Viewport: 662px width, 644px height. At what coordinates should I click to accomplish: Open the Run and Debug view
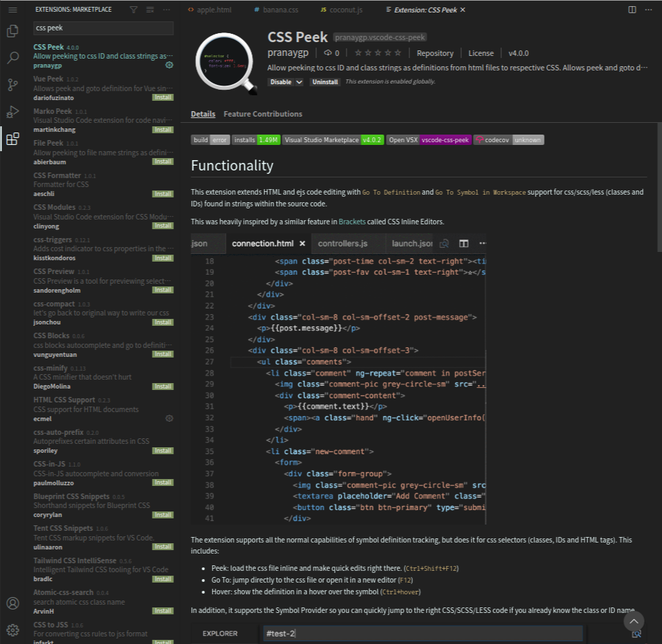coord(12,112)
